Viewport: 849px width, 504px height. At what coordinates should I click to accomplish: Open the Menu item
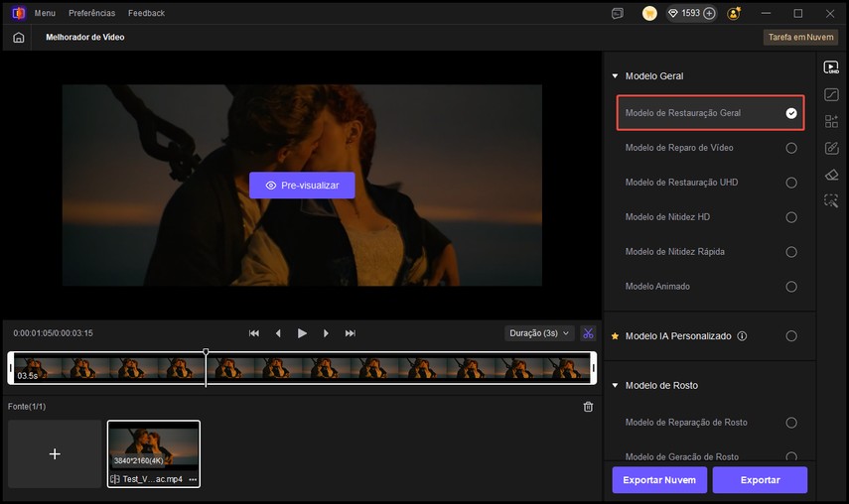pyautogui.click(x=45, y=13)
